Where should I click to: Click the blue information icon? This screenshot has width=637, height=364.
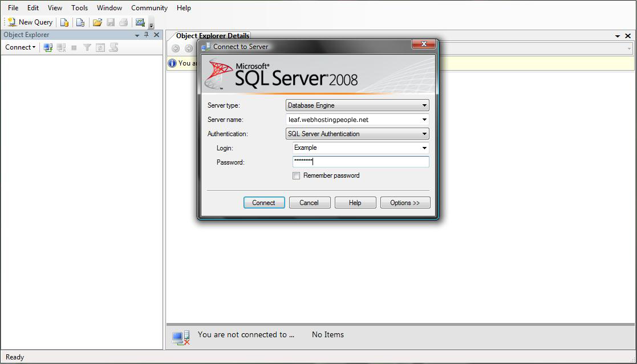point(172,63)
